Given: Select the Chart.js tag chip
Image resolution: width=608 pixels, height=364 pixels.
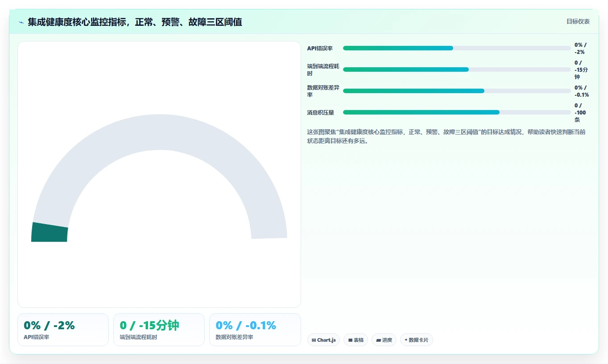Looking at the screenshot, I should tap(323, 340).
